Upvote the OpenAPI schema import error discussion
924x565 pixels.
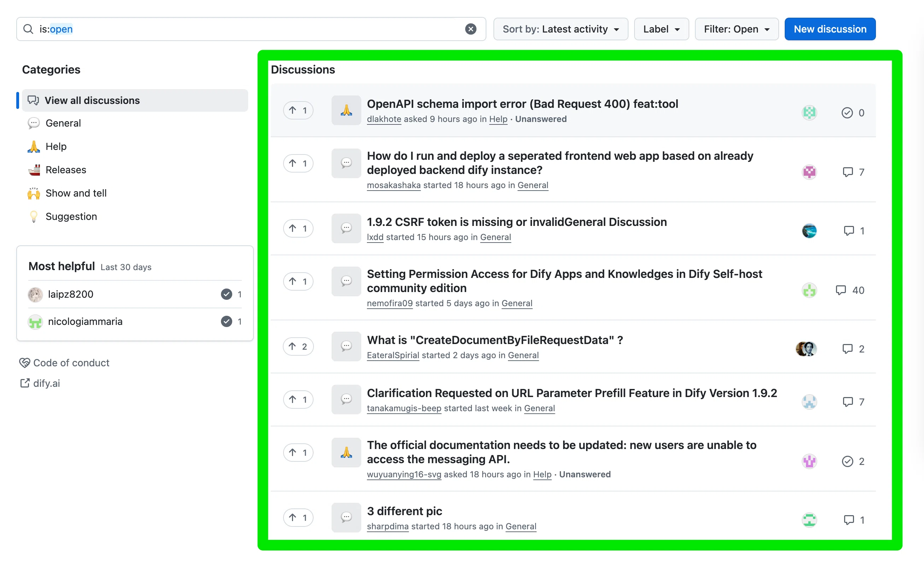coord(298,110)
